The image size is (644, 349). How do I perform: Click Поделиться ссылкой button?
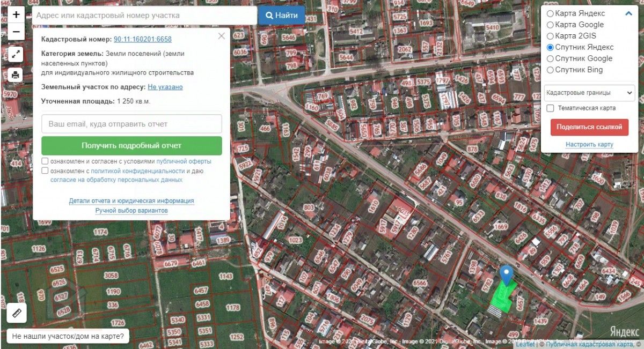pos(589,127)
